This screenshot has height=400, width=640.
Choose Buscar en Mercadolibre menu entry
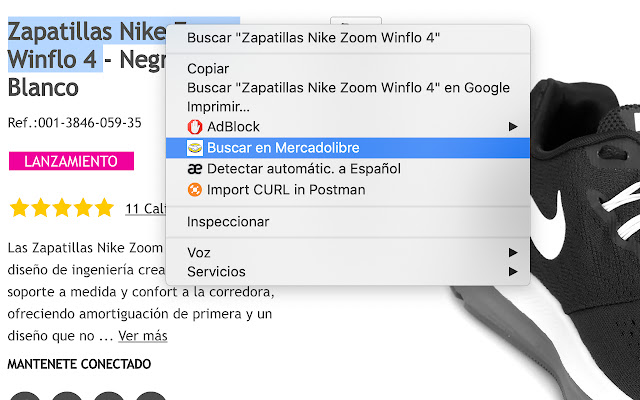pos(348,148)
